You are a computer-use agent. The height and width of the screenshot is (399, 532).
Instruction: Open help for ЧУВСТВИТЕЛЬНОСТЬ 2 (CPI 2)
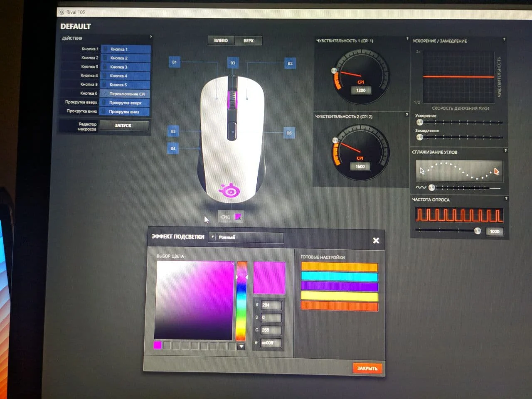pyautogui.click(x=406, y=114)
